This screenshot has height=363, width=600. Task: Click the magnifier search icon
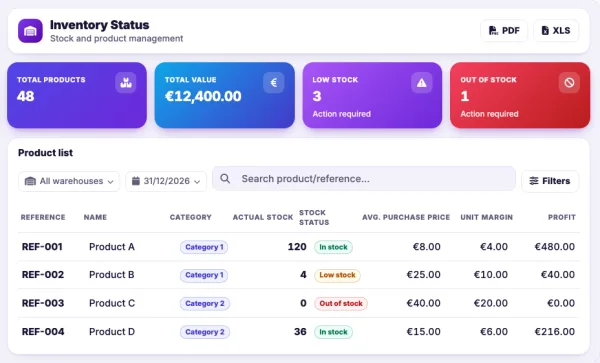225,179
